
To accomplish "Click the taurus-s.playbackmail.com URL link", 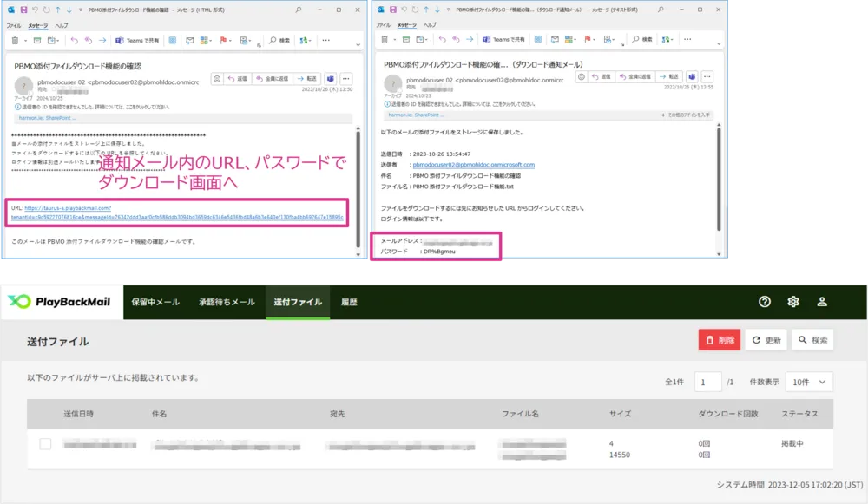I will [68, 208].
